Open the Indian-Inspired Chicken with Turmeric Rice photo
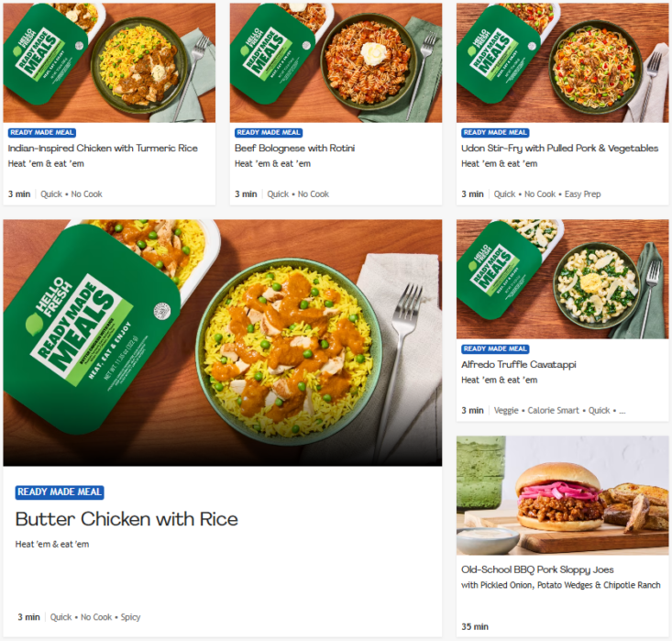This screenshot has width=672, height=641. click(109, 62)
